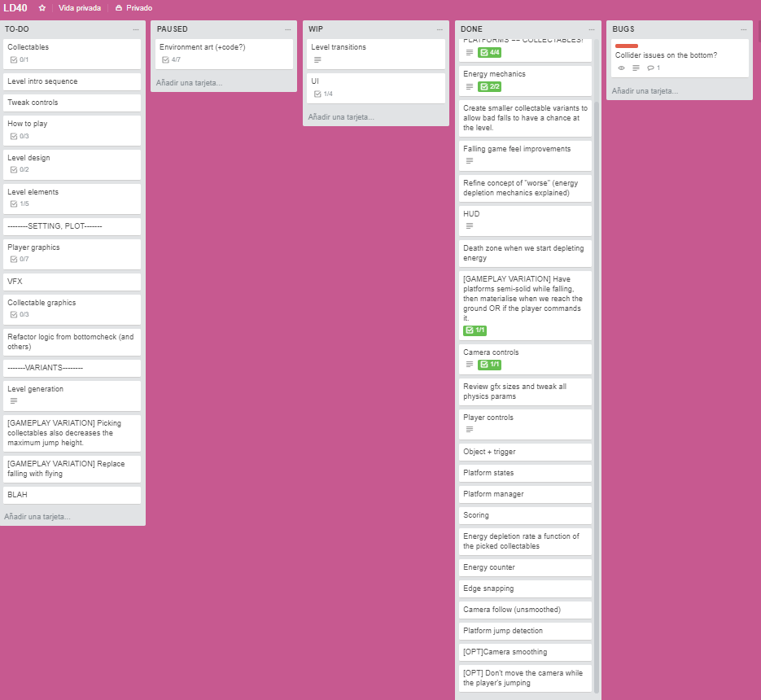Click the TO-DO list header title
Image resolution: width=761 pixels, height=700 pixels.
point(17,29)
